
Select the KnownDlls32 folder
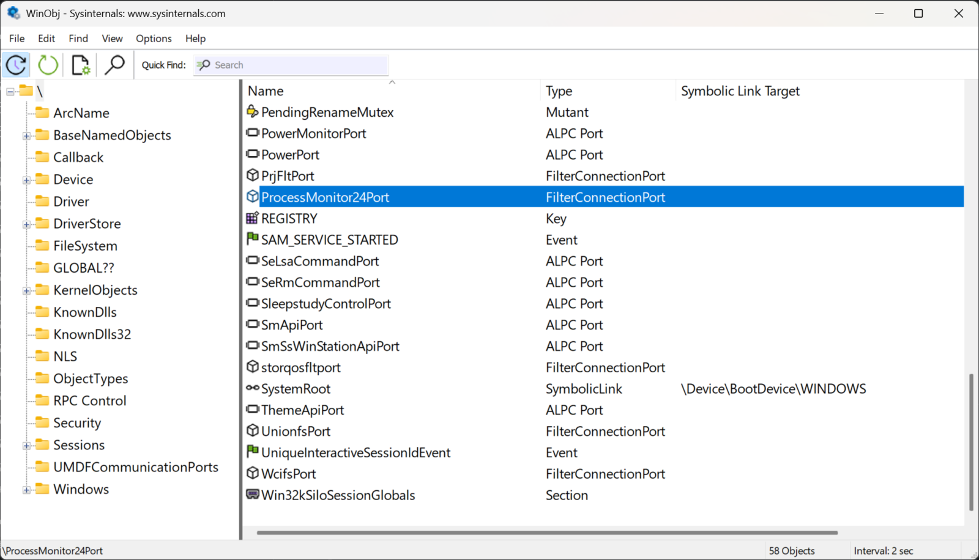coord(92,334)
